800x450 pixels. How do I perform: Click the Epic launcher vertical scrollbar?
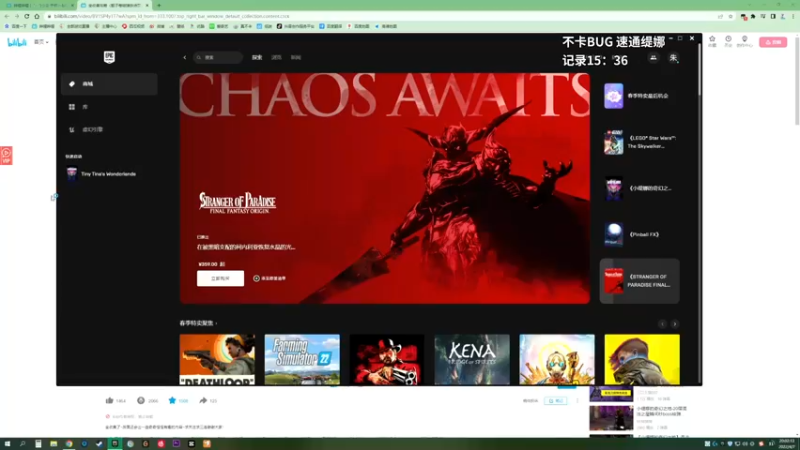[699, 69]
